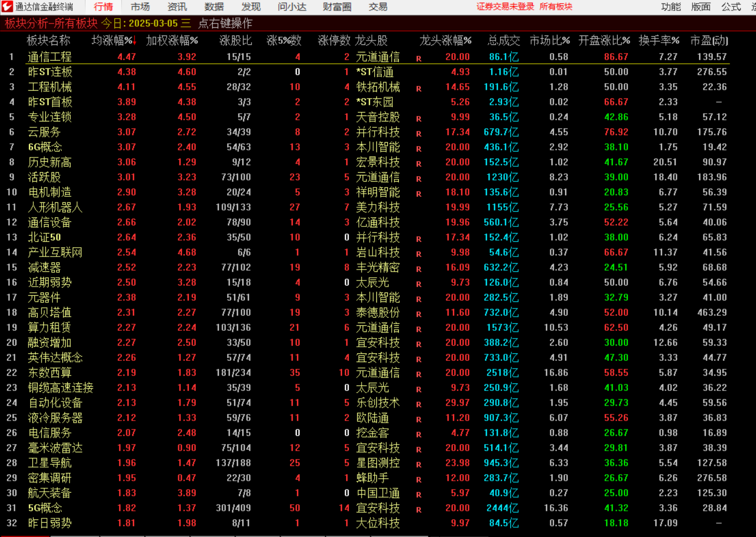Sort by the 市场比% column header

click(x=550, y=40)
